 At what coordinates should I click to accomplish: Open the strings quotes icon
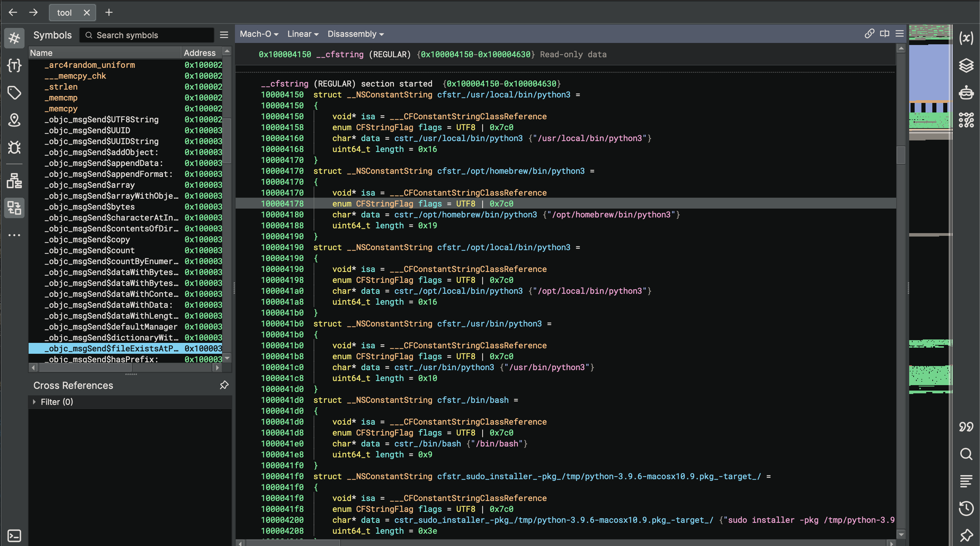966,426
